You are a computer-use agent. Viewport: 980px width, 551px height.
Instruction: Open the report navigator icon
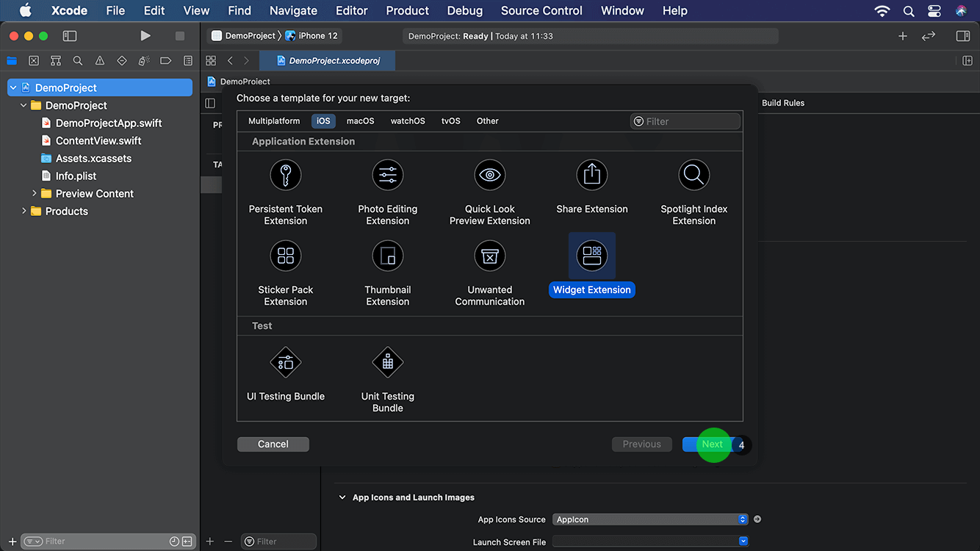click(x=188, y=61)
